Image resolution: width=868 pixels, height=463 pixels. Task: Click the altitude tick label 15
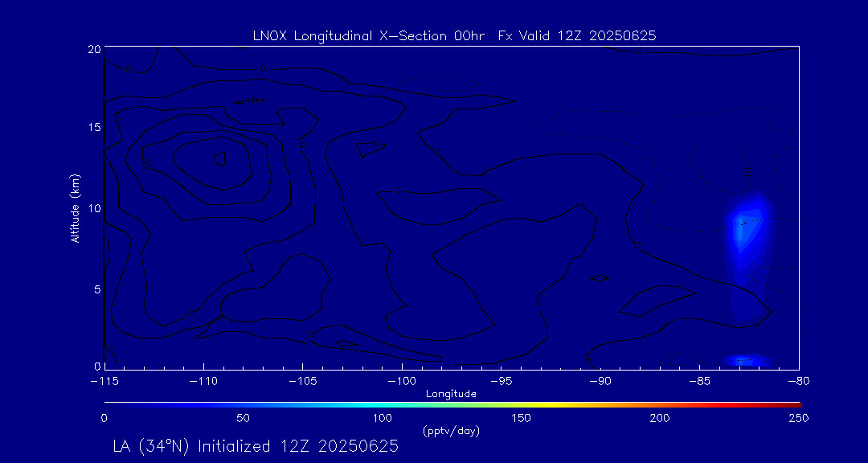pos(95,127)
